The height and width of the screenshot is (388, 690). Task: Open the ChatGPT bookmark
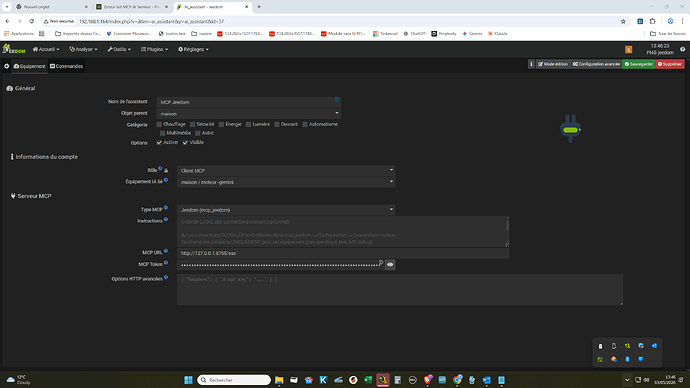coord(415,33)
